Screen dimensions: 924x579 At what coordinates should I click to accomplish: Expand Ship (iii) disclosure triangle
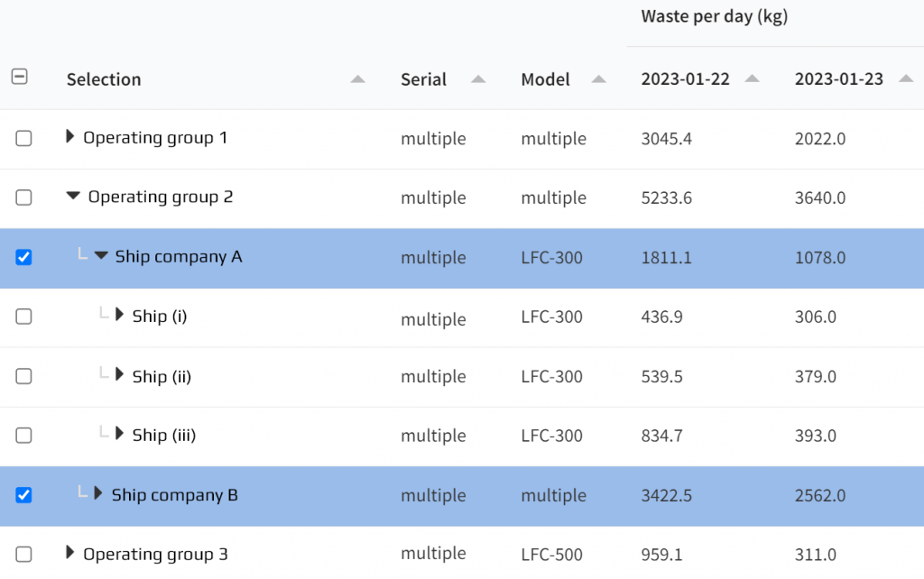tap(120, 435)
